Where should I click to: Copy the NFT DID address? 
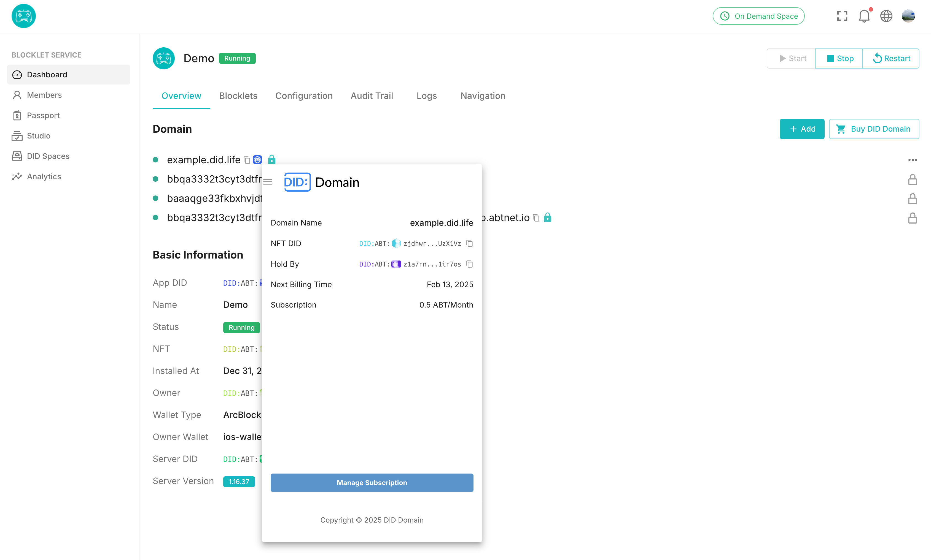tap(469, 243)
